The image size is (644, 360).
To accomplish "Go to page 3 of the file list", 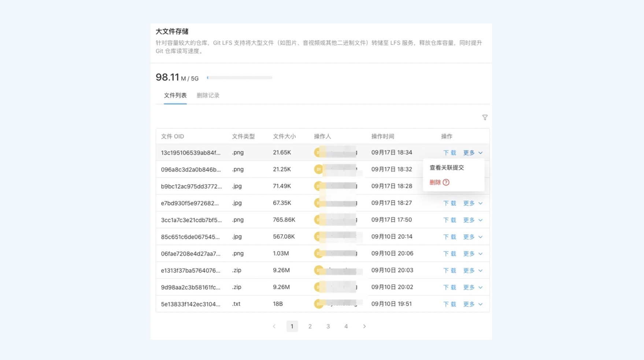I will pos(328,326).
